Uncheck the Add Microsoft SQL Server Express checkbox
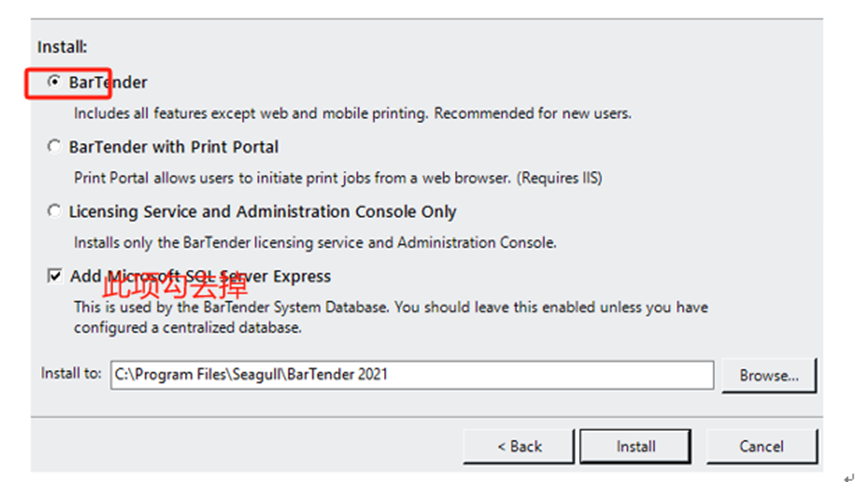This screenshot has height=482, width=865. tap(55, 276)
